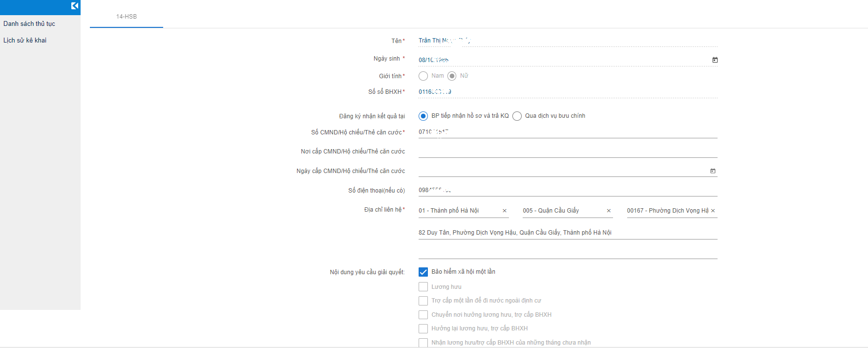
Task: Choose Qua dịch vụ bưu chính option
Action: coord(517,116)
